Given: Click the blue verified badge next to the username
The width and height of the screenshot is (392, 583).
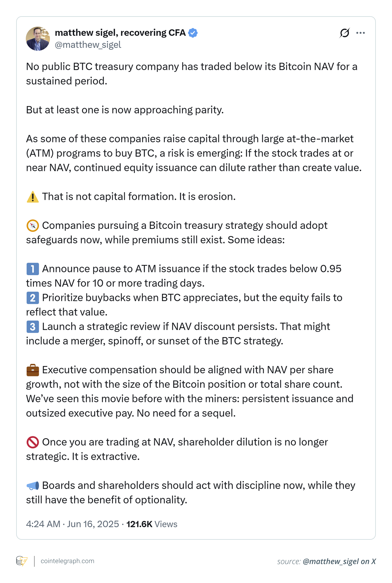Looking at the screenshot, I should 192,32.
